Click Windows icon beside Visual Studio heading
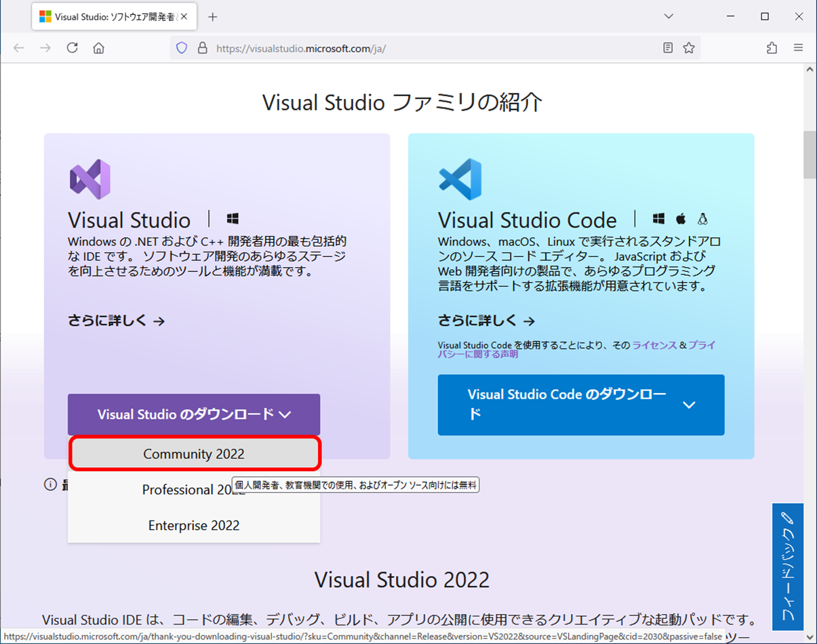This screenshot has width=817, height=644. (x=233, y=219)
